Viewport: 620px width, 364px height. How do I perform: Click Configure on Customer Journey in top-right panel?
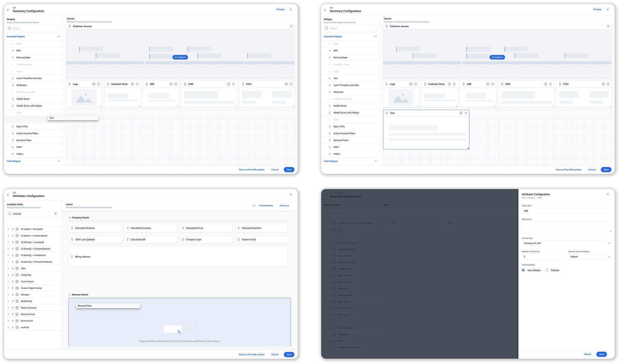point(497,57)
